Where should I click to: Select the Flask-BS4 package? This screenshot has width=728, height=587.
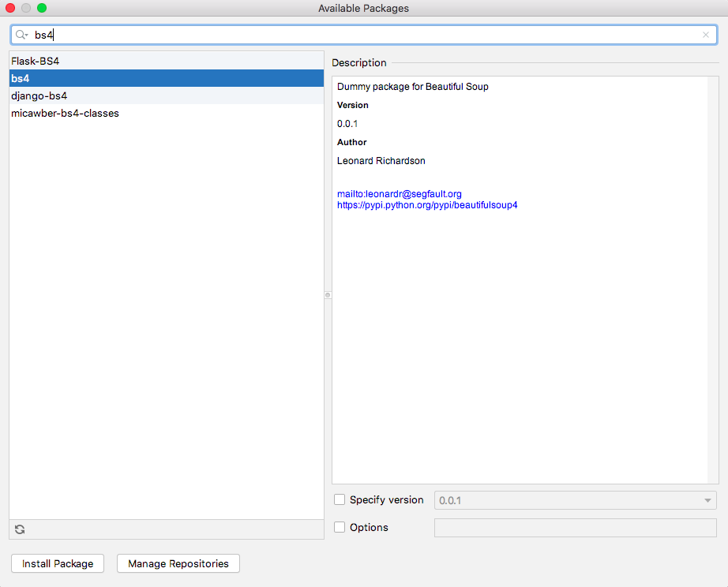point(167,61)
